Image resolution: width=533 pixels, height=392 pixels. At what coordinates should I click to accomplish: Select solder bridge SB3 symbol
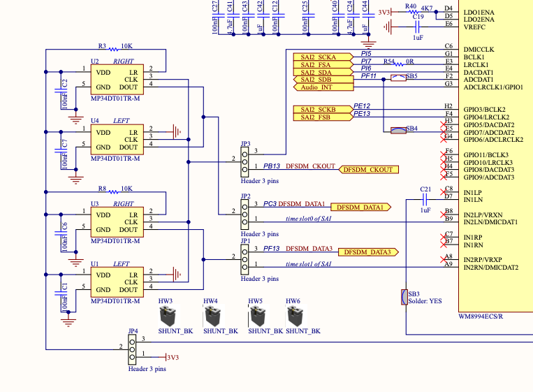pos(404,297)
